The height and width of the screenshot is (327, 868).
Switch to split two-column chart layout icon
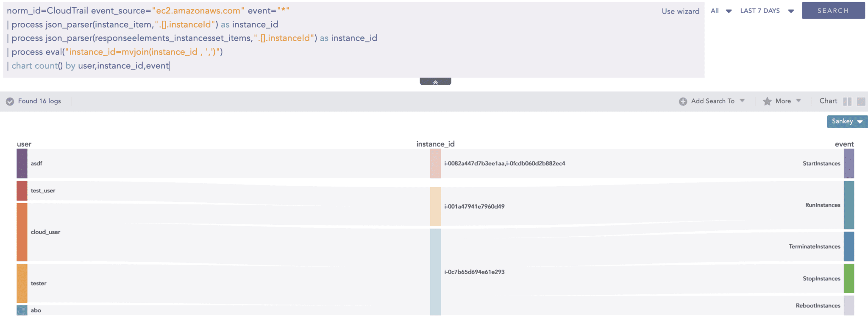[847, 101]
